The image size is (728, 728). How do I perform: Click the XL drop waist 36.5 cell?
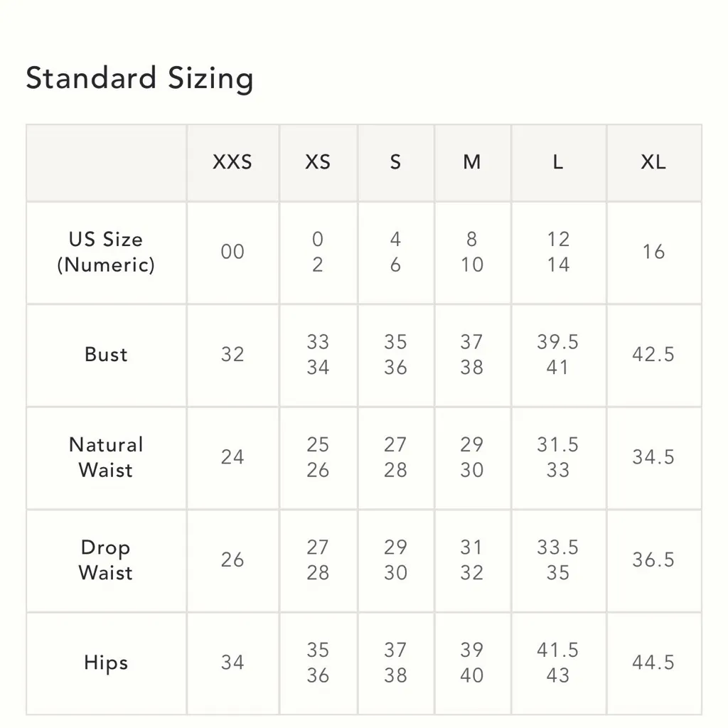pyautogui.click(x=653, y=560)
